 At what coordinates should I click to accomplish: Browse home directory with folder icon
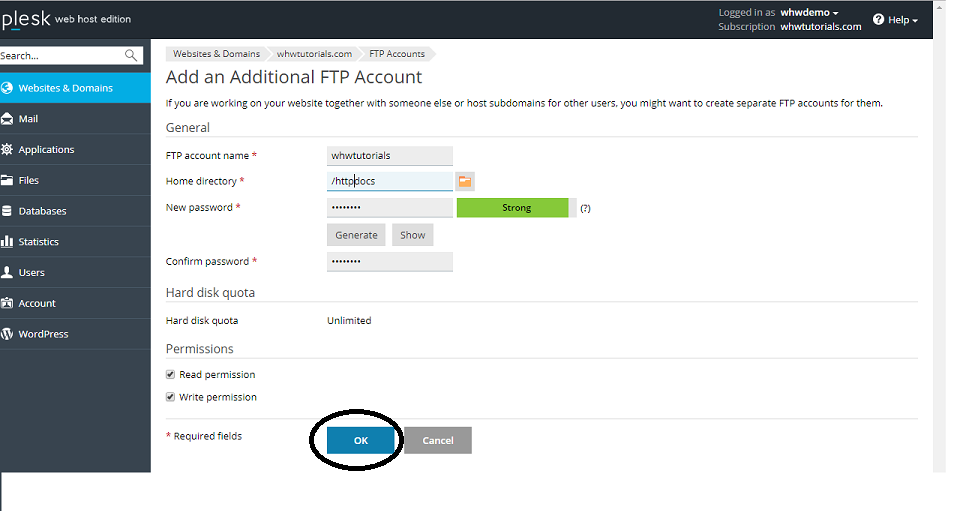pos(465,181)
